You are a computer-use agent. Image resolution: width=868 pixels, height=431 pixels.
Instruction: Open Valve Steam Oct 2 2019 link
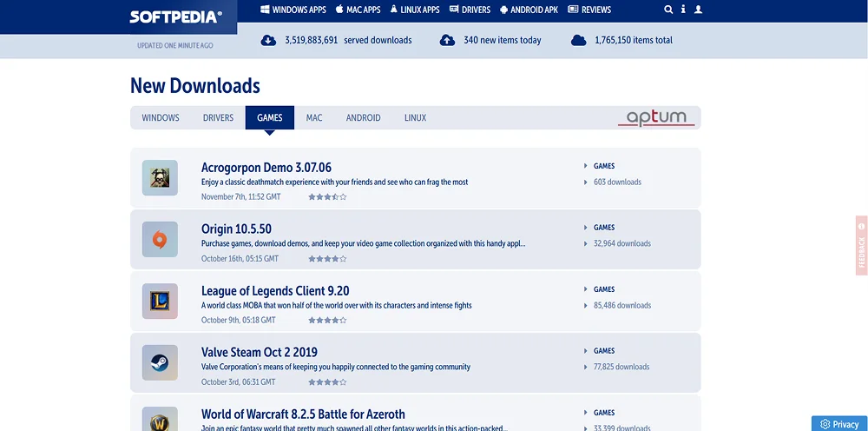click(x=259, y=352)
